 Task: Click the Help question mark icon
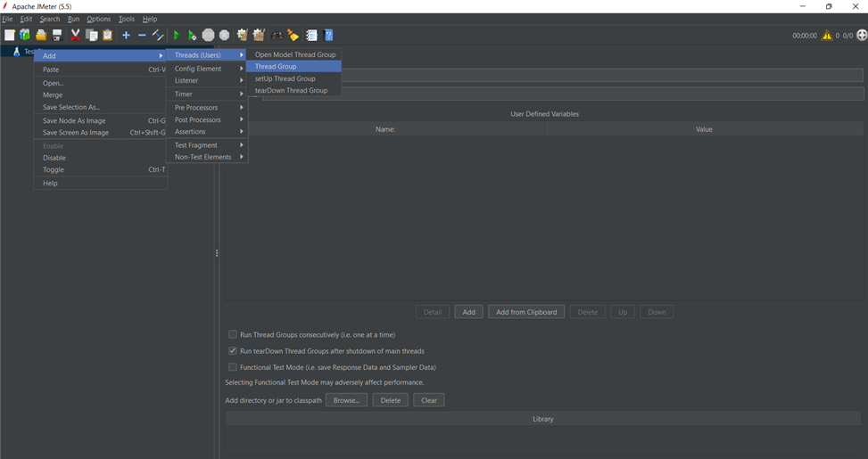point(328,36)
